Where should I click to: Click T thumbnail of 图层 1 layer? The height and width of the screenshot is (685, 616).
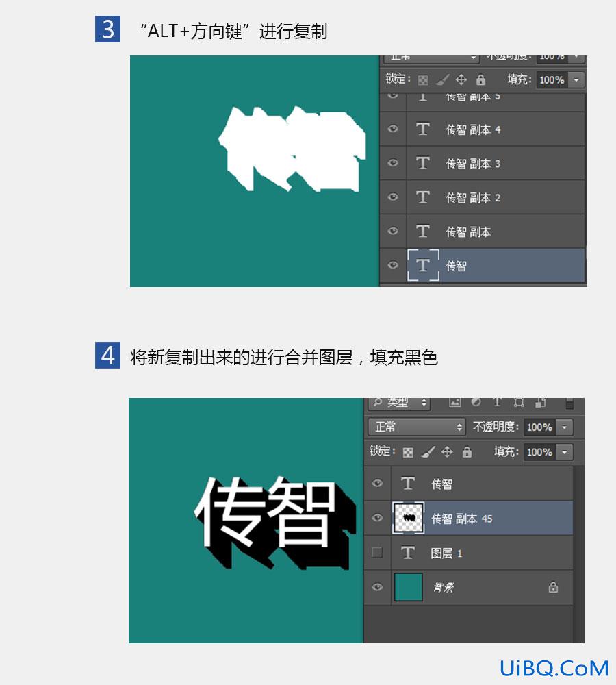tap(408, 553)
